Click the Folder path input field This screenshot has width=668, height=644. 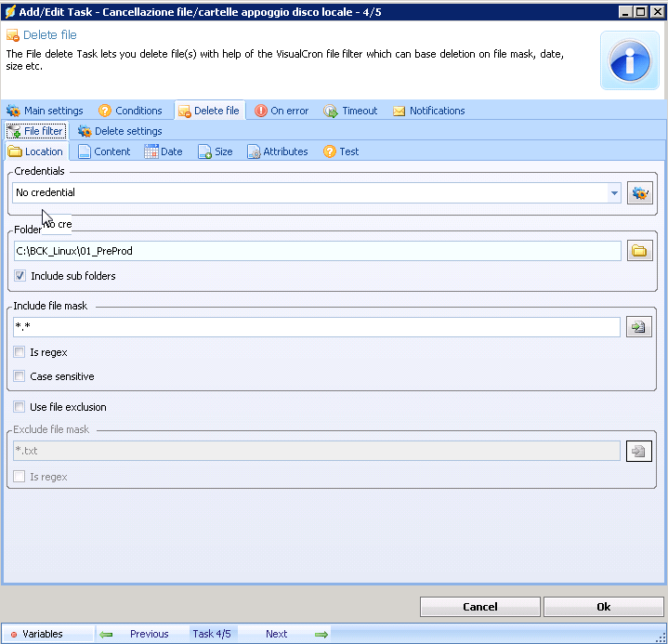[x=316, y=251]
